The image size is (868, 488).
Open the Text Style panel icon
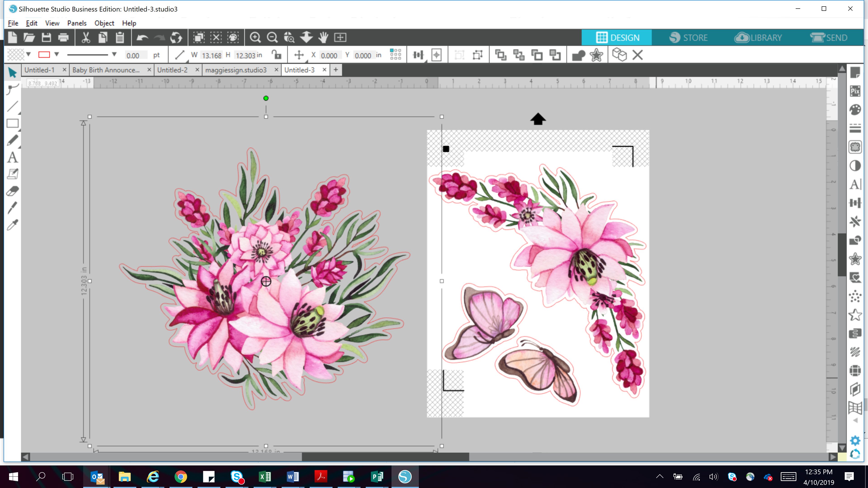point(855,184)
